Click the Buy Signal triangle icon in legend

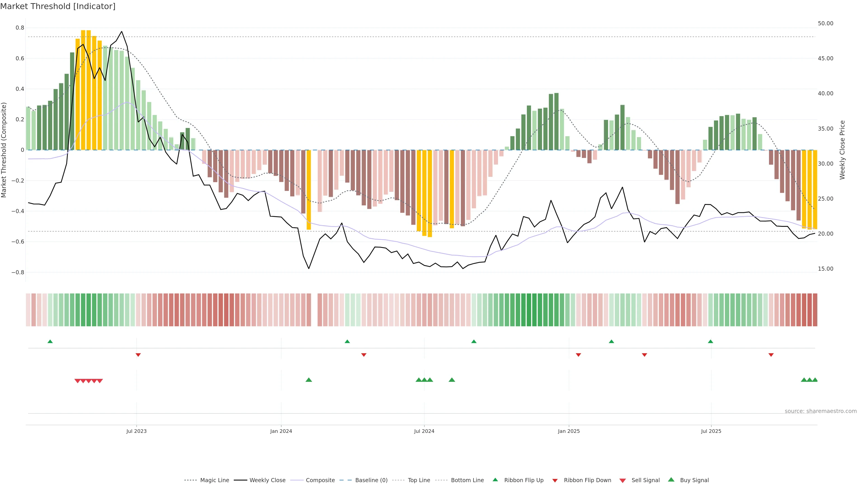(671, 480)
